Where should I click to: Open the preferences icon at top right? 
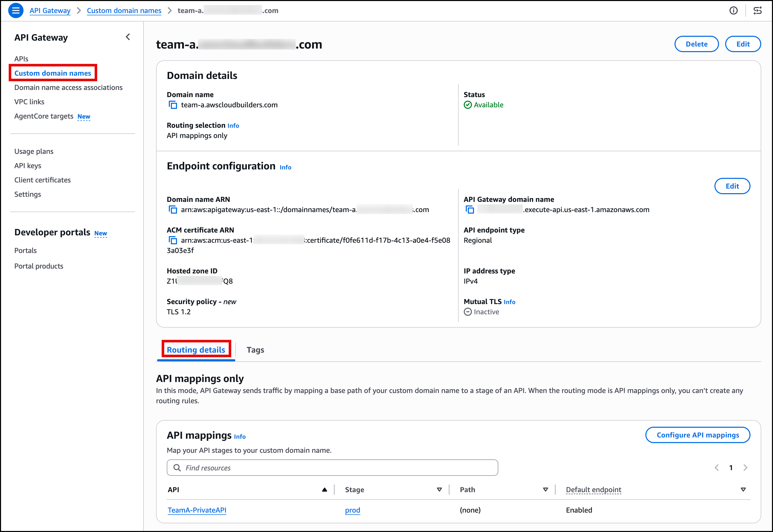758,10
